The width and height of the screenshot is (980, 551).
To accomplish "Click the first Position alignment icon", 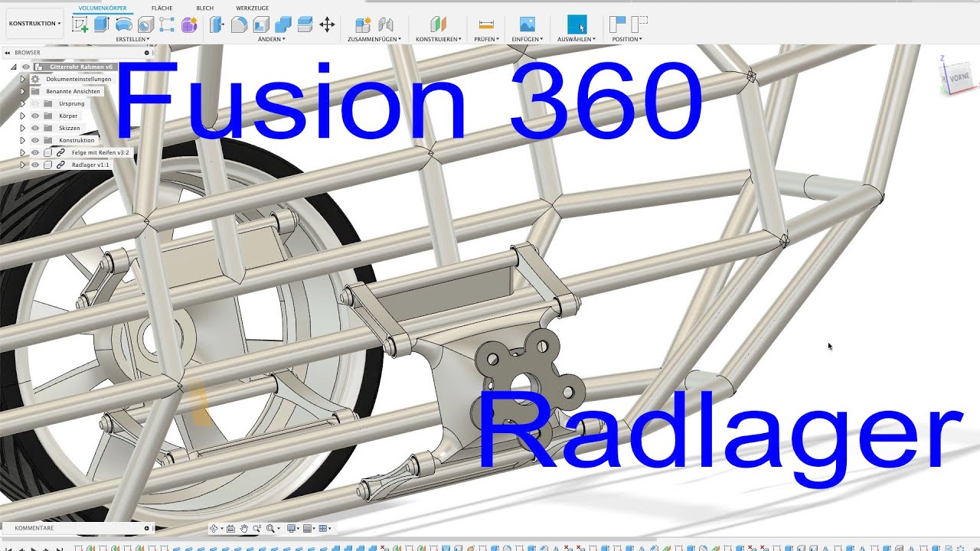I will click(617, 24).
